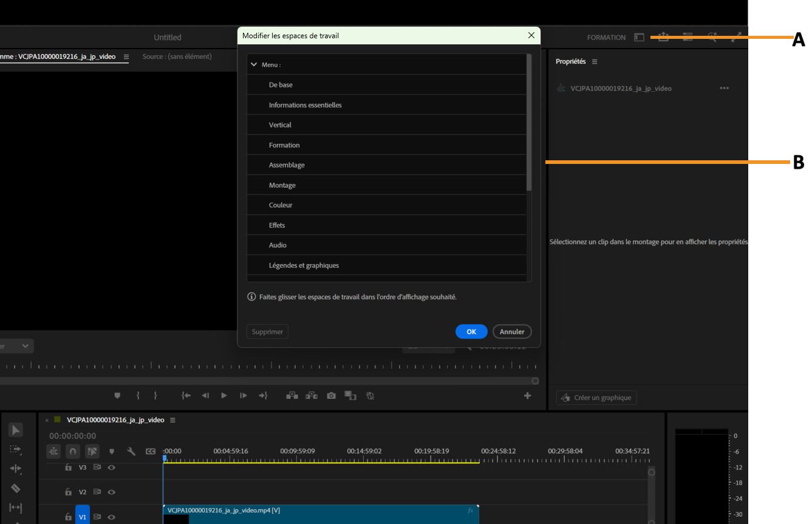This screenshot has height=524, width=812.
Task: Select the Ripple Edit tool
Action: coord(16,469)
